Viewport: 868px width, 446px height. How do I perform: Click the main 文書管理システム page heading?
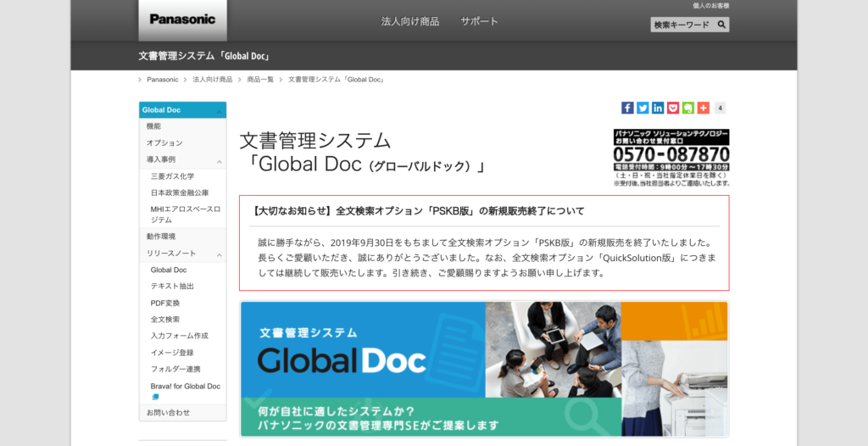pyautogui.click(x=362, y=153)
